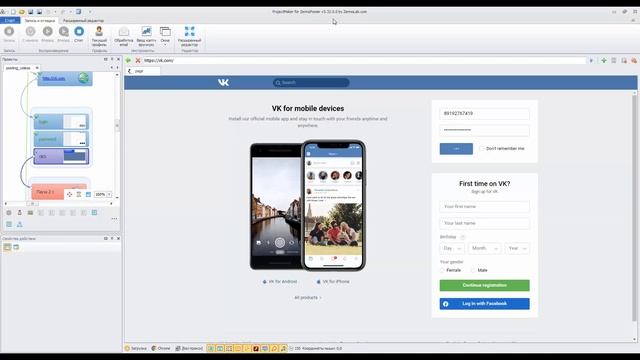Switch to the Extended Editor ribbon tab

click(83, 20)
